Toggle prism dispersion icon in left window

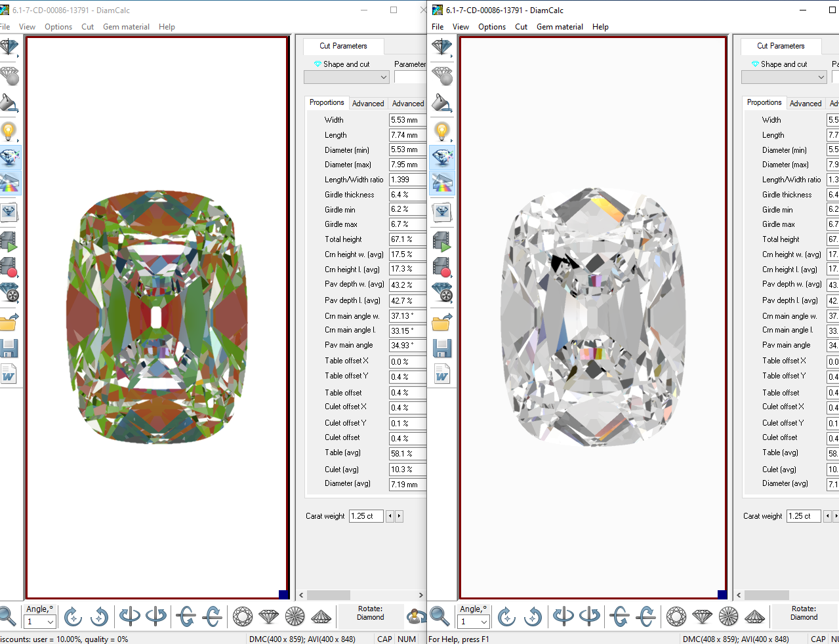pos(9,183)
